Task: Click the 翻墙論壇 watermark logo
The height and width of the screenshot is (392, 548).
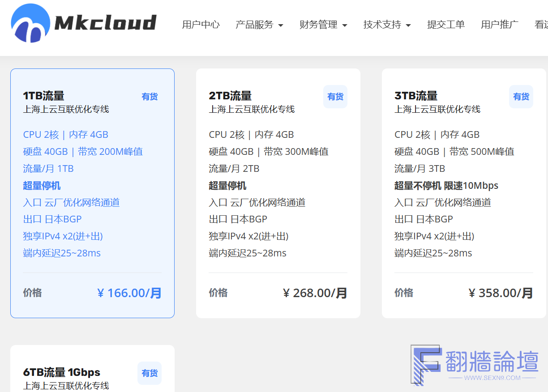Action: [x=475, y=364]
